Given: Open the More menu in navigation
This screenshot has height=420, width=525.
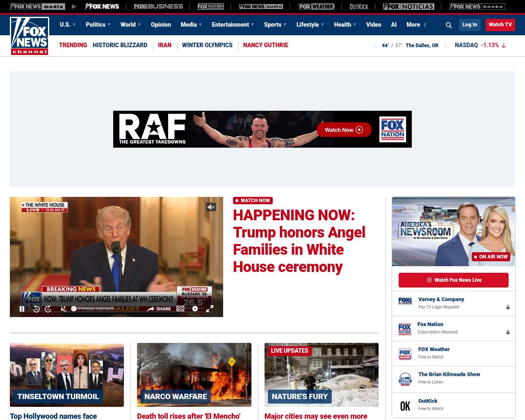Looking at the screenshot, I should (416, 25).
